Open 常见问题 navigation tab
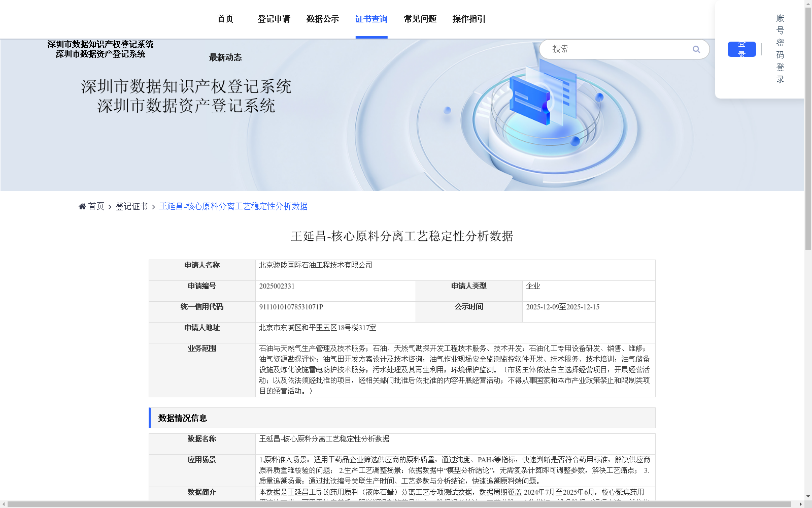The image size is (812, 508). (x=420, y=19)
